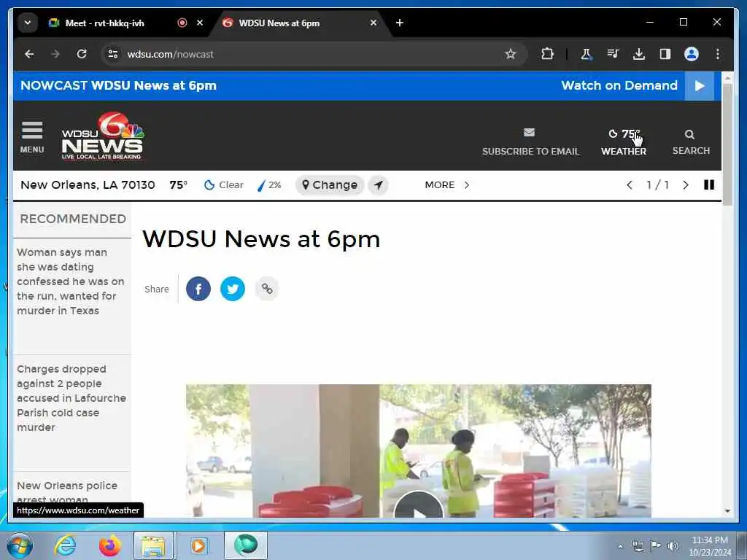The height and width of the screenshot is (560, 747).
Task: Click the browser back arrow
Action: [29, 54]
